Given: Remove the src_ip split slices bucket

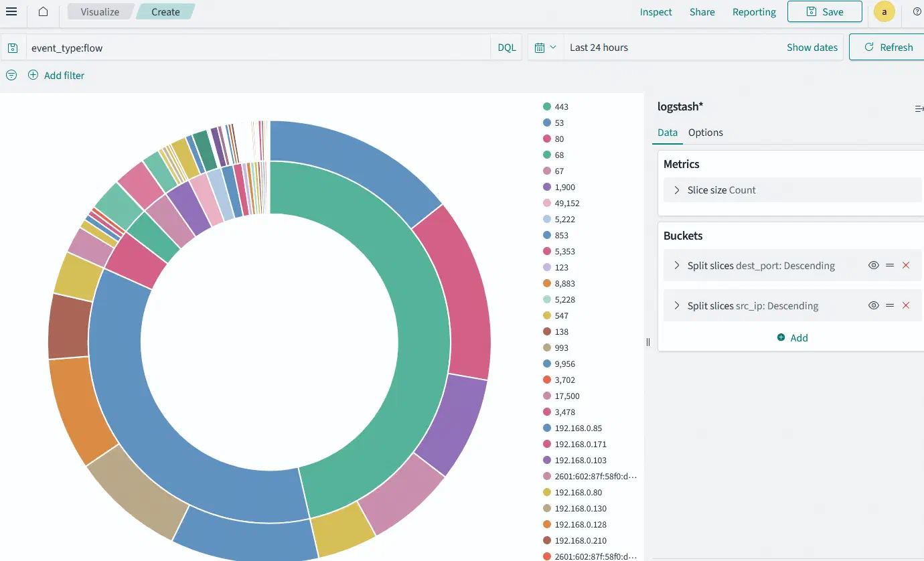Looking at the screenshot, I should pos(906,305).
